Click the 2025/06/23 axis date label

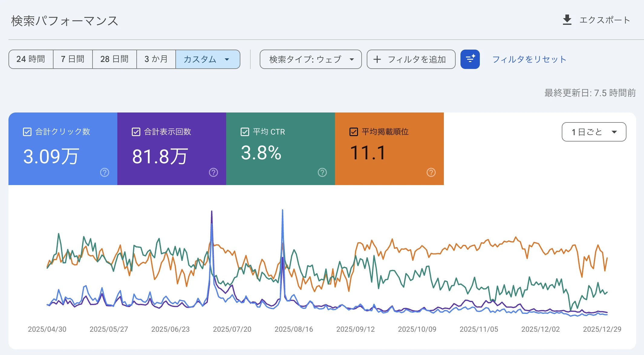pos(171,329)
